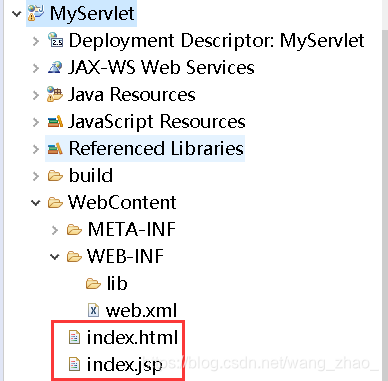Select the MyServlet project label
The height and width of the screenshot is (381, 388).
(x=92, y=14)
